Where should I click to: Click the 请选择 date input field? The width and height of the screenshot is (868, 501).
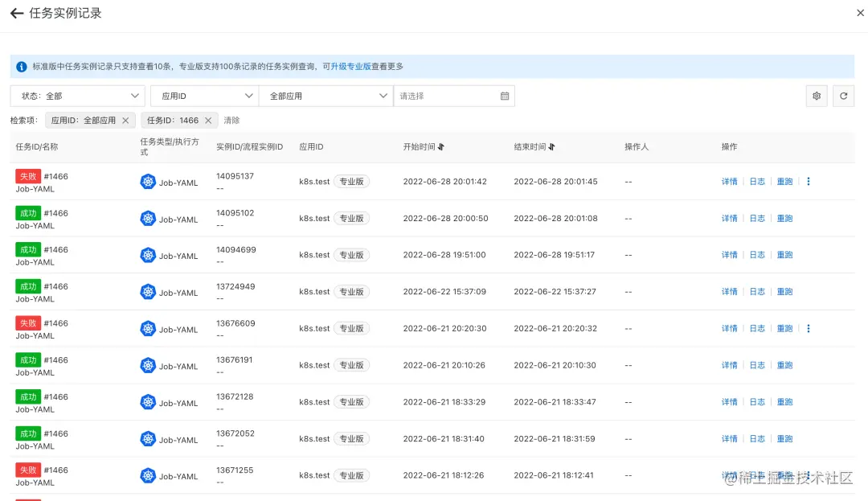(454, 96)
